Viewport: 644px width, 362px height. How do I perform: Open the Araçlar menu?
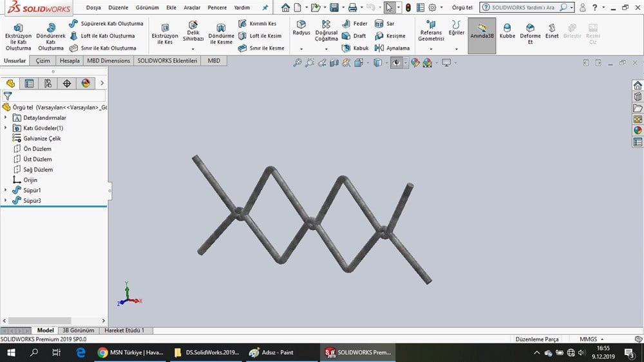192,8
